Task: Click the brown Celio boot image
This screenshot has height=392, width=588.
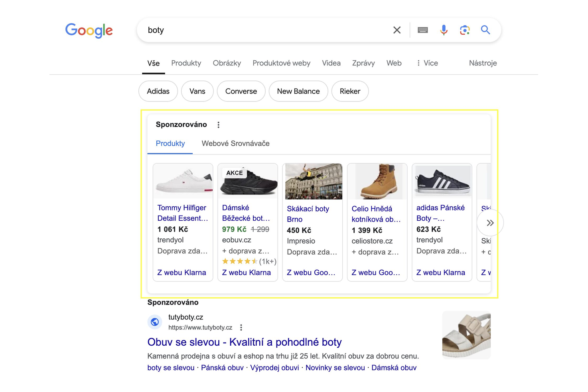Action: 377,181
